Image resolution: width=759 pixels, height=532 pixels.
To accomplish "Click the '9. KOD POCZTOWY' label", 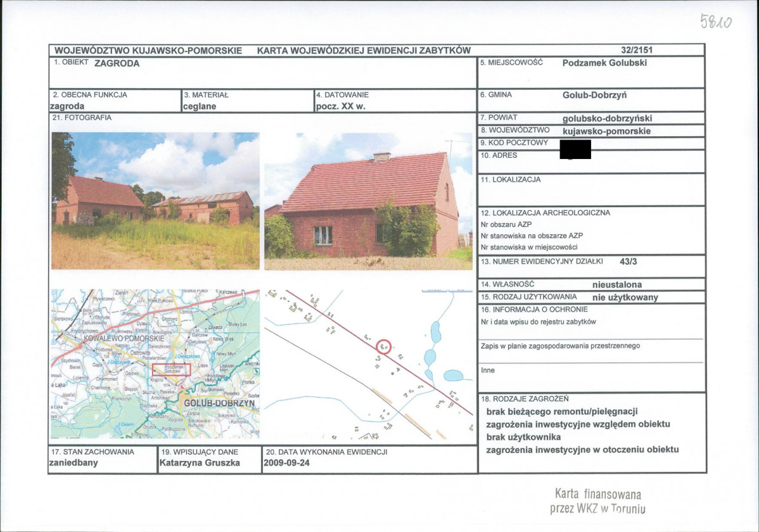I will pyautogui.click(x=514, y=142).
